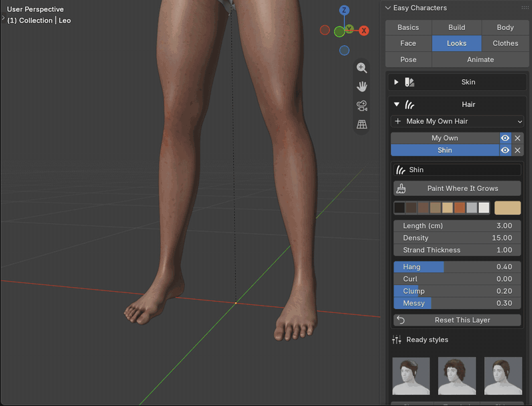Click the red X axis gizmo handle
The image size is (532, 406).
pos(364,31)
